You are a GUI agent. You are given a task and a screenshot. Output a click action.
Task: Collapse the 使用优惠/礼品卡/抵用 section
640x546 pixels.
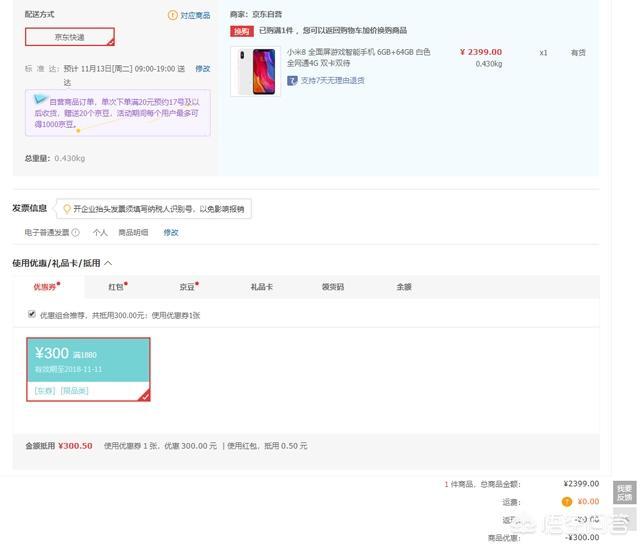click(x=108, y=263)
